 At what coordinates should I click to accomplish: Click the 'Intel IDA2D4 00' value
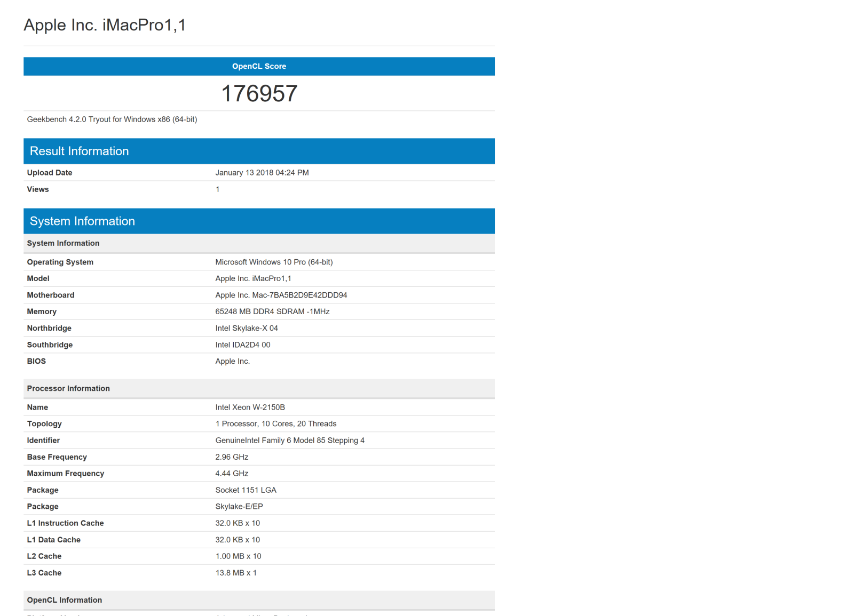(x=243, y=345)
